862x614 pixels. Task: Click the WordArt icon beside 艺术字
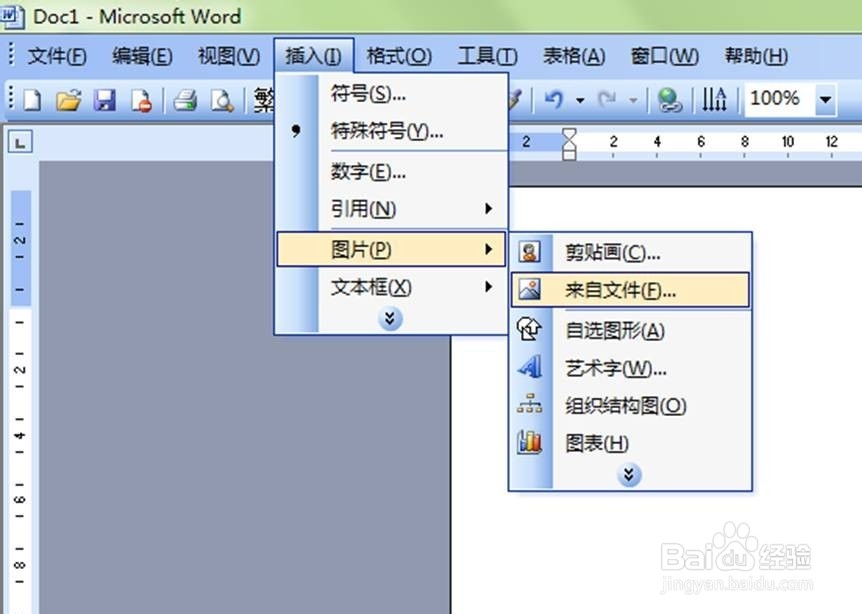[x=529, y=367]
